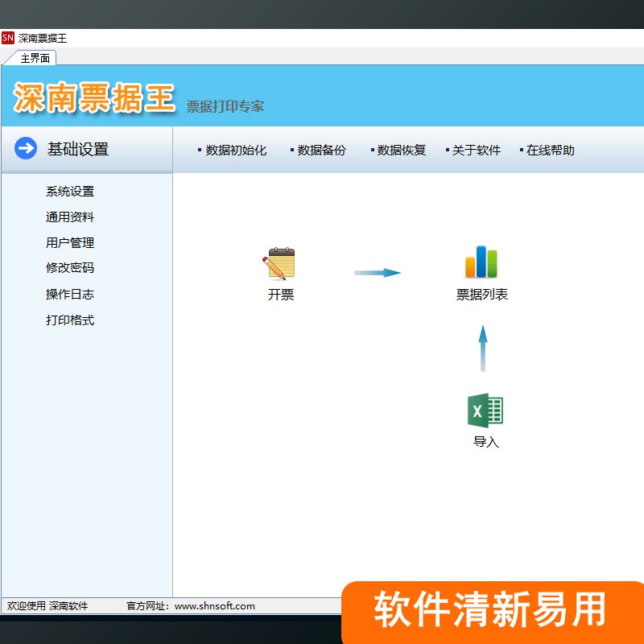Select 通用资料 in the left panel
The height and width of the screenshot is (644, 644).
pyautogui.click(x=70, y=217)
